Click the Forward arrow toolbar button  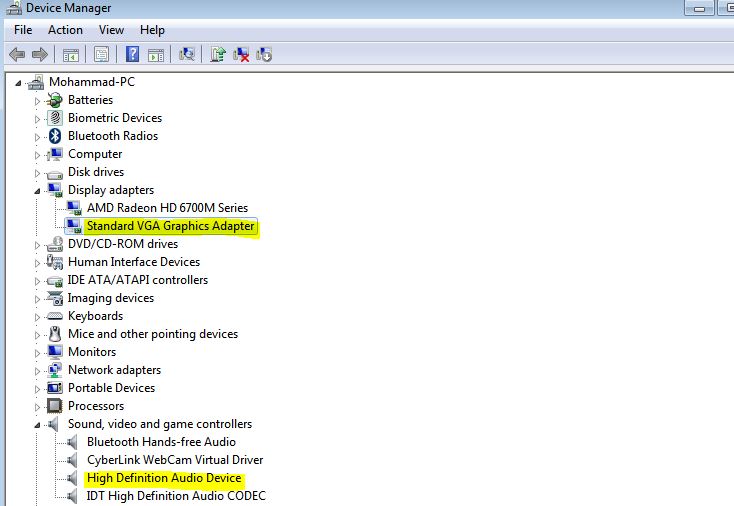coord(40,55)
